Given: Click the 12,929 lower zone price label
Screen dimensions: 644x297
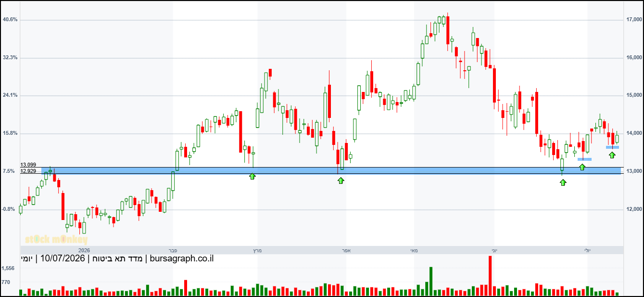Looking at the screenshot, I should tap(28, 171).
